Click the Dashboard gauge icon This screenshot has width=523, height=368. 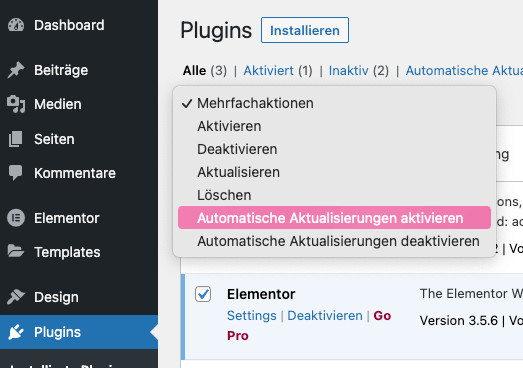point(16,25)
